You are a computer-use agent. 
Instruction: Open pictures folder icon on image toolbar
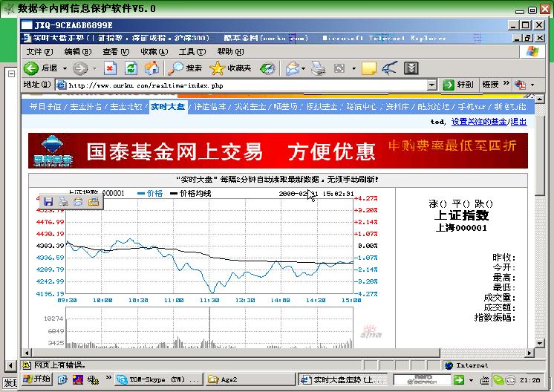pyautogui.click(x=94, y=201)
